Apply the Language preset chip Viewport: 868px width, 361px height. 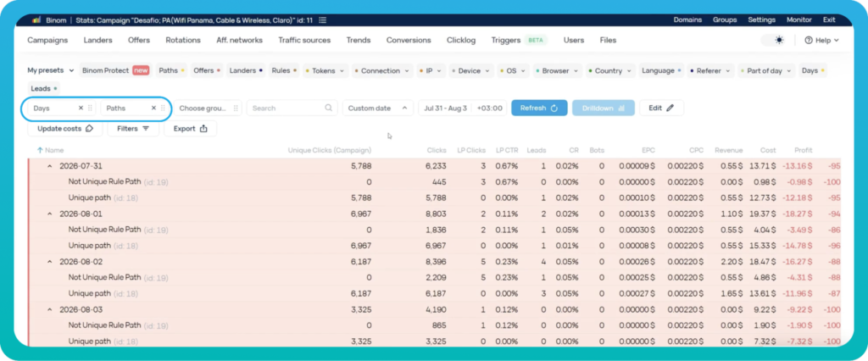click(x=661, y=70)
